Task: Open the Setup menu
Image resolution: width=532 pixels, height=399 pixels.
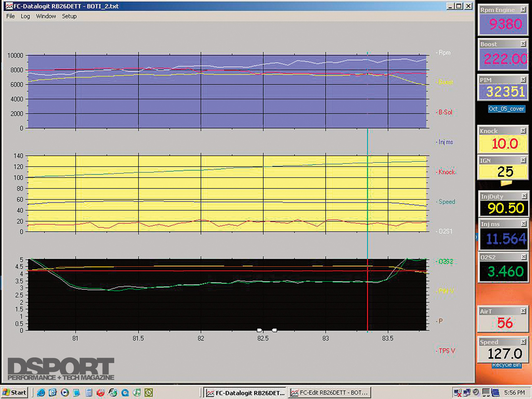Action: pyautogui.click(x=69, y=16)
